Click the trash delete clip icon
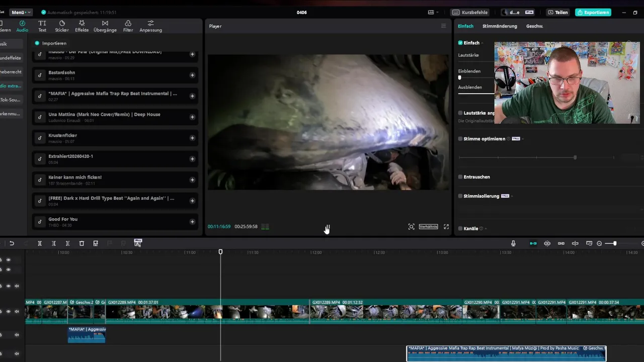Viewport: 644px width, 362px height. point(82,243)
